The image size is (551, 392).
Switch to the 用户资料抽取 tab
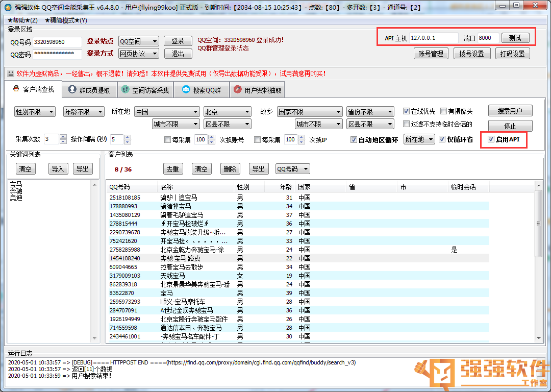258,90
